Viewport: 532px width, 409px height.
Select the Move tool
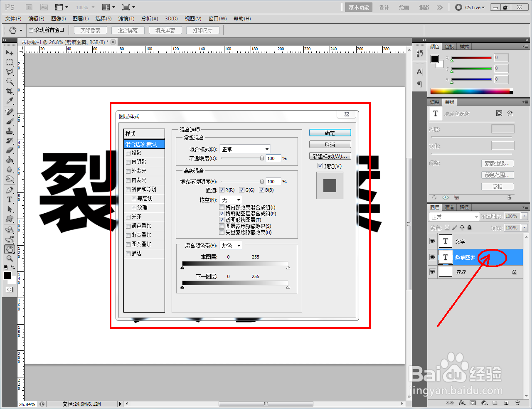[10, 52]
